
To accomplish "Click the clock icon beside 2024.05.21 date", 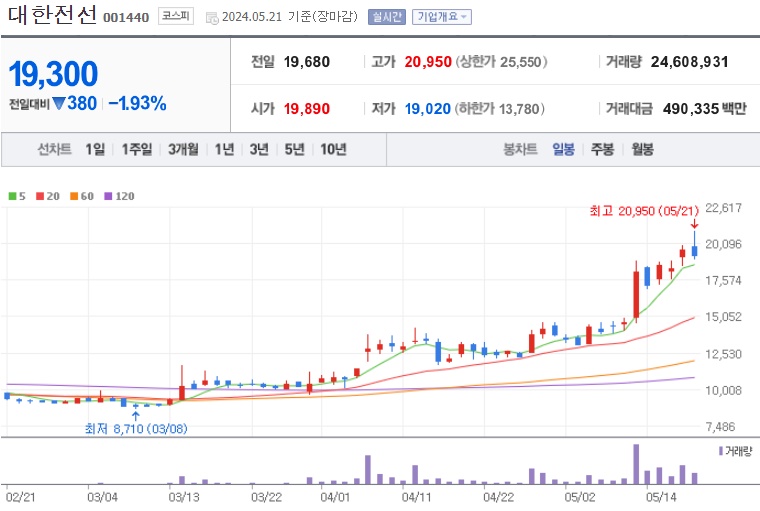I will pos(212,18).
